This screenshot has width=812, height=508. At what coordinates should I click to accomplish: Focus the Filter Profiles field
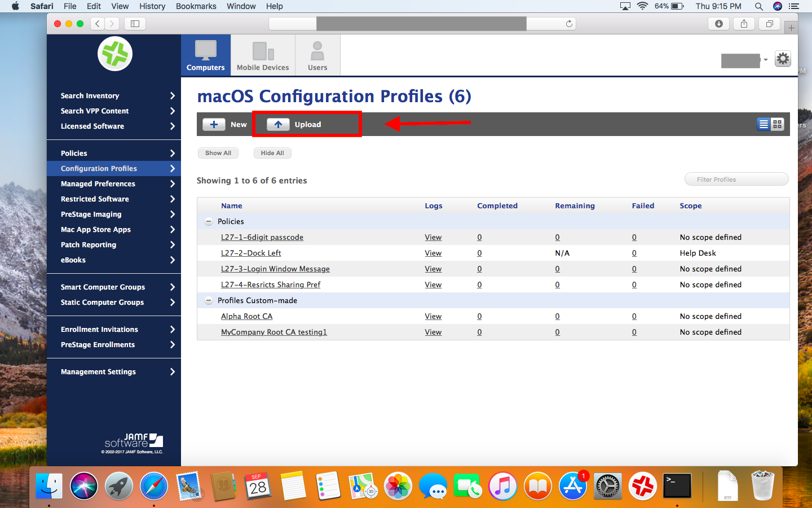click(x=736, y=179)
